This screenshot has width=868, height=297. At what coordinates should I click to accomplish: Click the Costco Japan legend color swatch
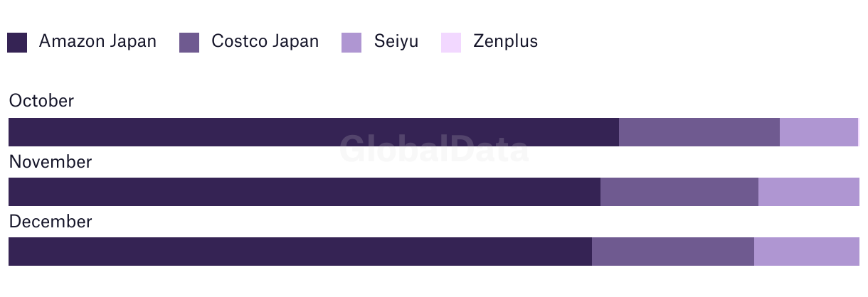click(189, 43)
